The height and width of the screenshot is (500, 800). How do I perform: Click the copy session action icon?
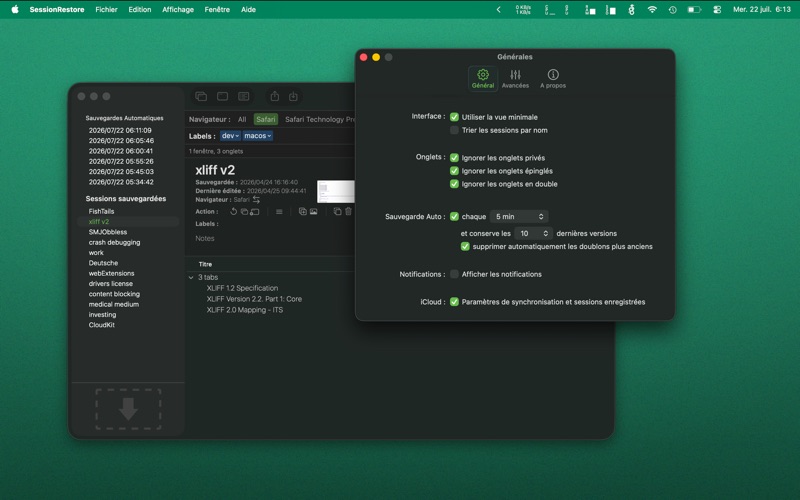(x=337, y=211)
